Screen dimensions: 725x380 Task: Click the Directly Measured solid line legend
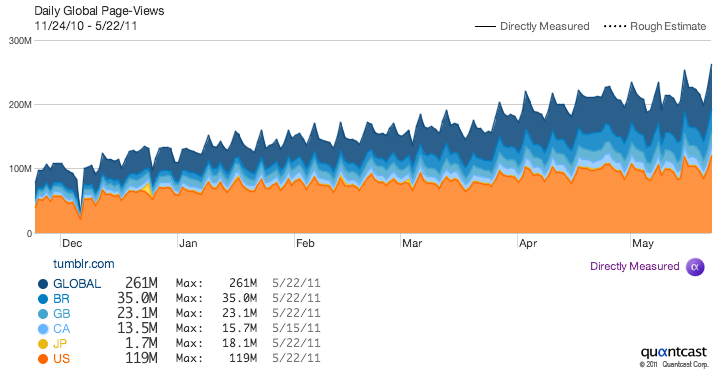coord(532,26)
